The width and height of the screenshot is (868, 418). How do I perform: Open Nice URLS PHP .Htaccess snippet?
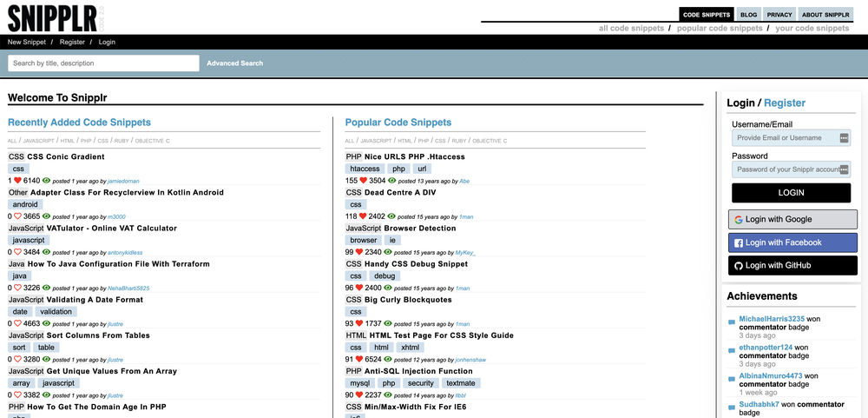(415, 157)
